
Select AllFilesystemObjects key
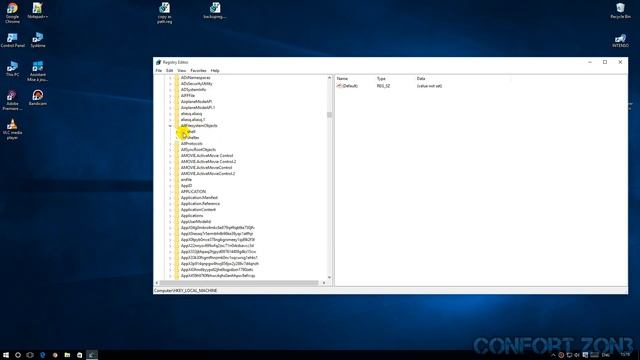point(199,126)
